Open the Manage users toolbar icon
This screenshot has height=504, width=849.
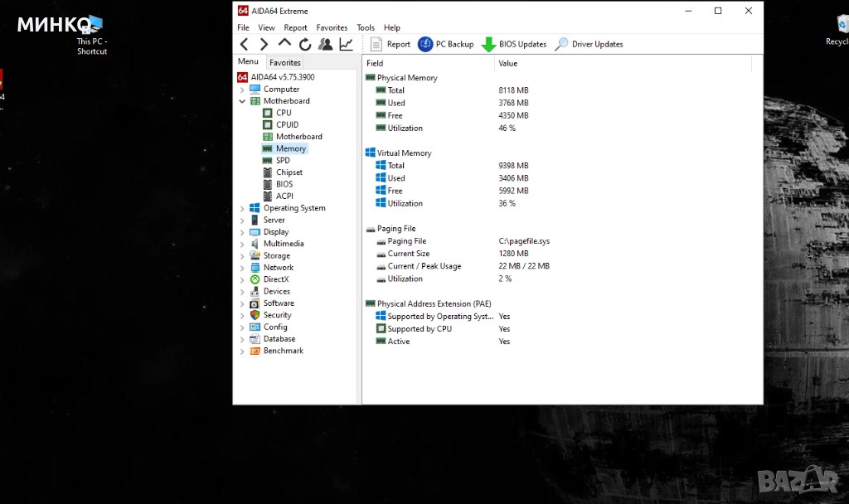point(325,44)
